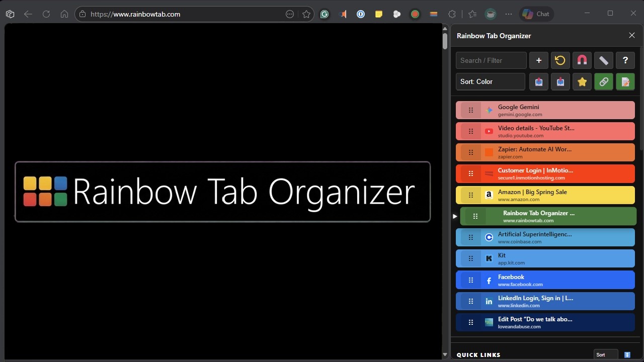
Task: Select the Kit app.kit.com tab entry
Action: click(x=545, y=258)
